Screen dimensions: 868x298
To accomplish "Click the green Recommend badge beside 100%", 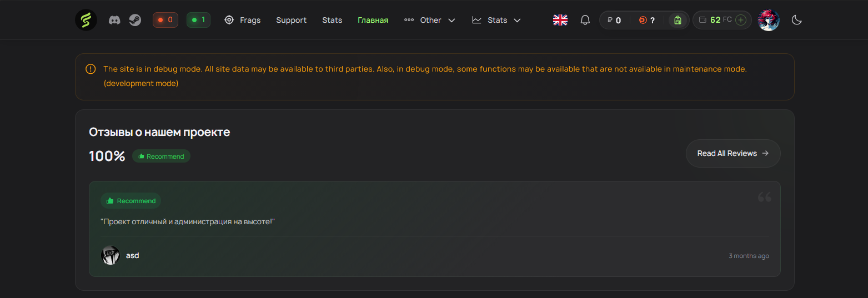I will 161,156.
